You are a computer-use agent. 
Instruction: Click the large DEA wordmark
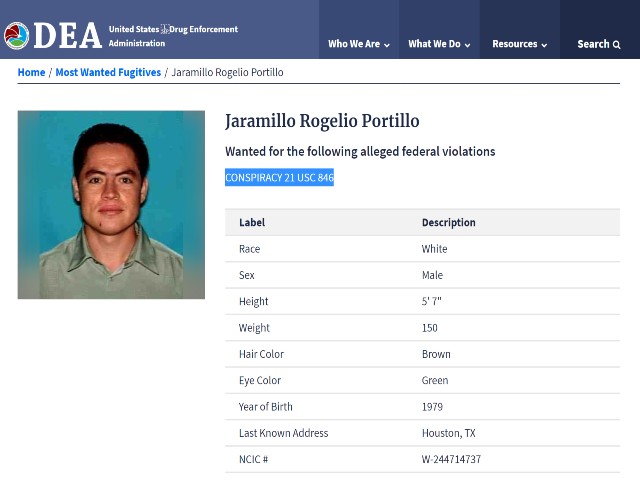68,36
